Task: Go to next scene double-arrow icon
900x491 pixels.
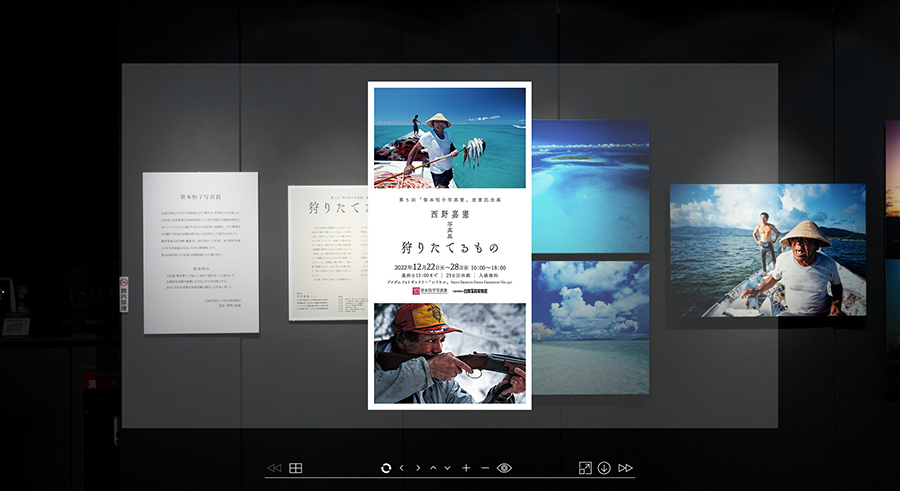Action: (x=626, y=468)
